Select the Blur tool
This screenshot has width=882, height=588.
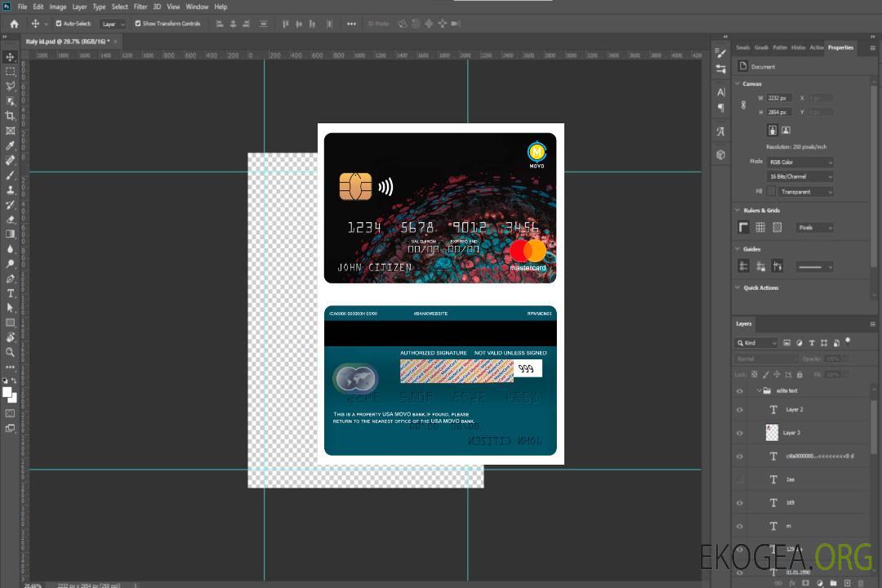coord(10,249)
